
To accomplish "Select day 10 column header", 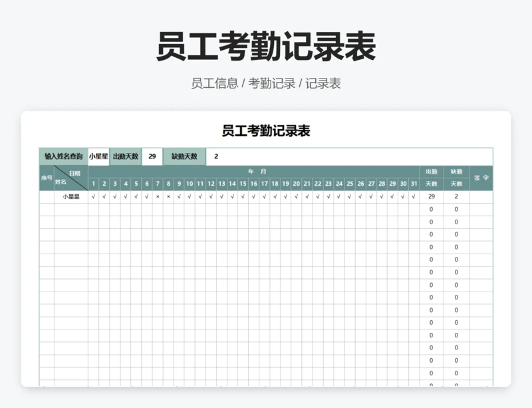I will point(190,184).
